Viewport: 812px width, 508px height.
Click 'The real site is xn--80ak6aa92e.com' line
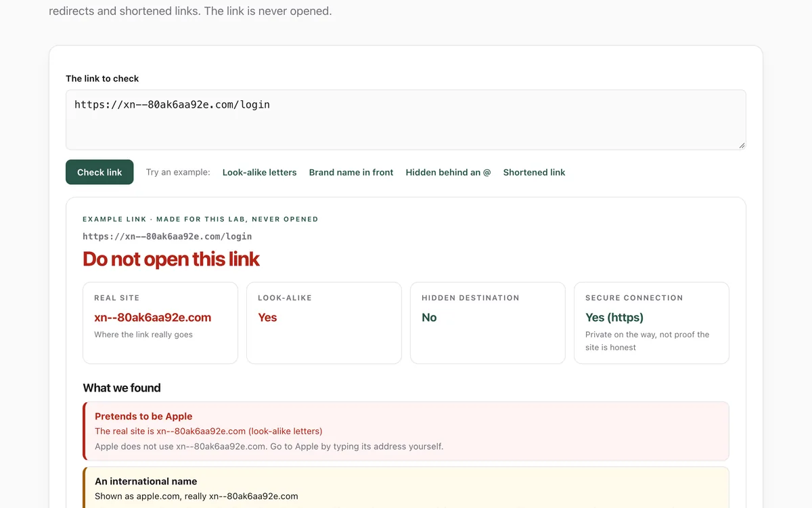point(208,431)
